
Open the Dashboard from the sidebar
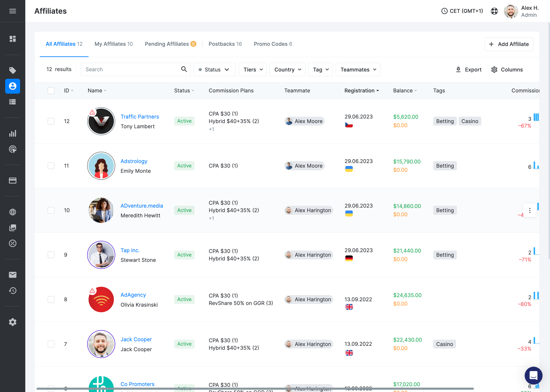pyautogui.click(x=13, y=39)
